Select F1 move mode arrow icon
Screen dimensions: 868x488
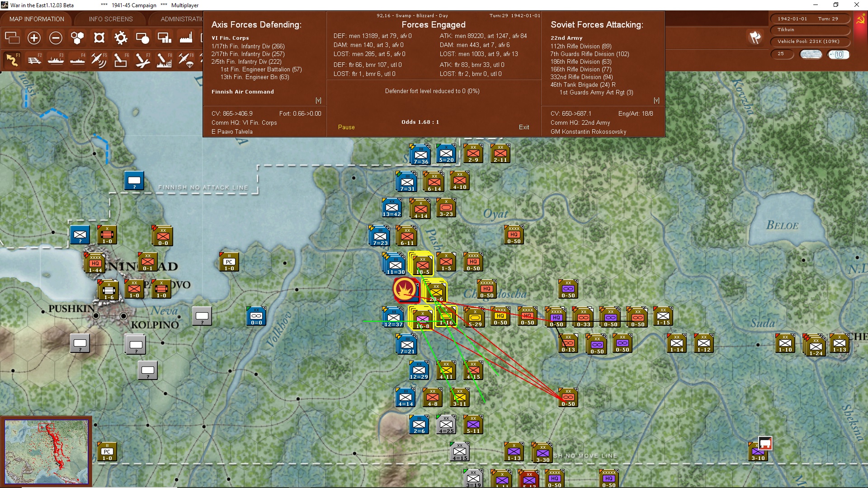[x=12, y=60]
